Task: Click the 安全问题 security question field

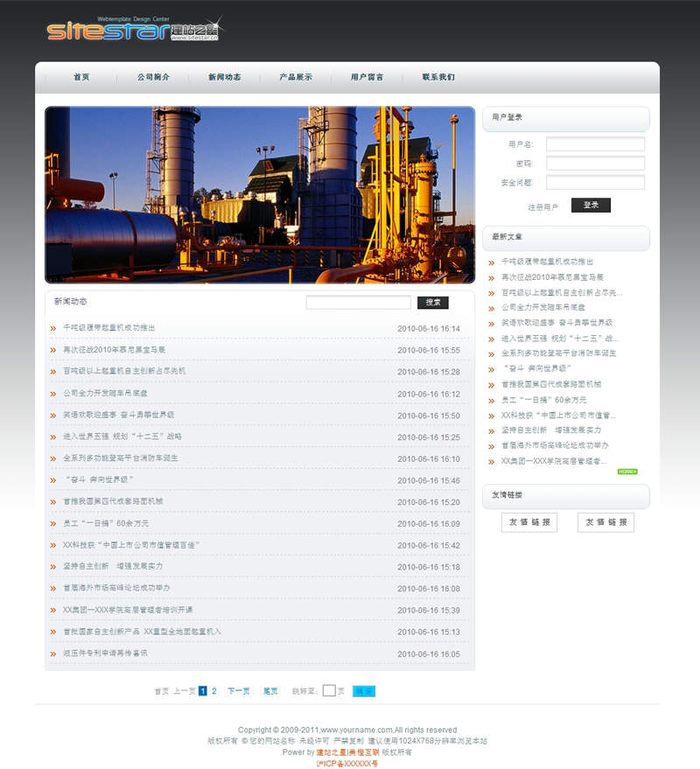Action: tap(595, 183)
